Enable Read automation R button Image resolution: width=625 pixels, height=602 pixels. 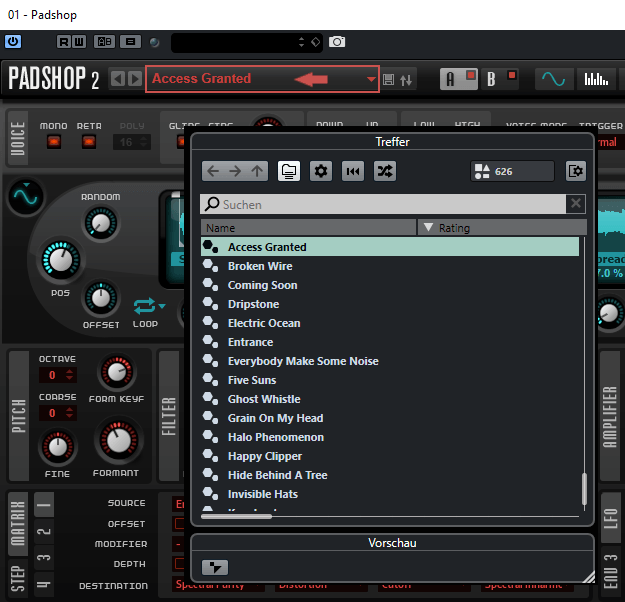[x=63, y=41]
